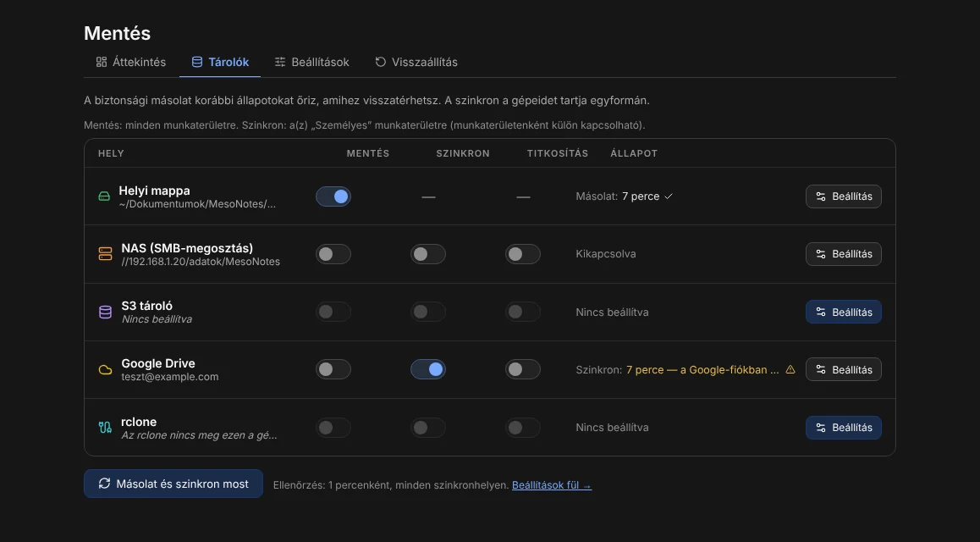Switch to the Beállítások tab

pos(311,62)
